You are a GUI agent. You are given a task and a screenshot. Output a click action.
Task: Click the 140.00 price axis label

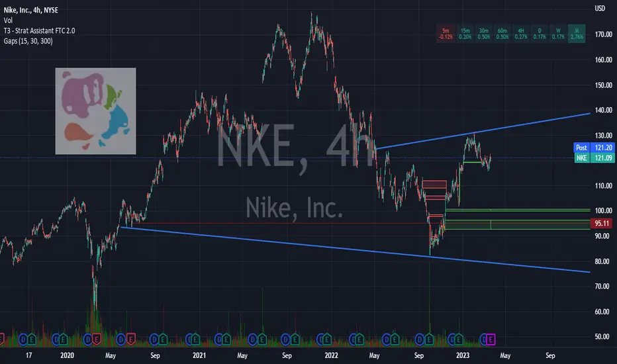[x=603, y=110]
